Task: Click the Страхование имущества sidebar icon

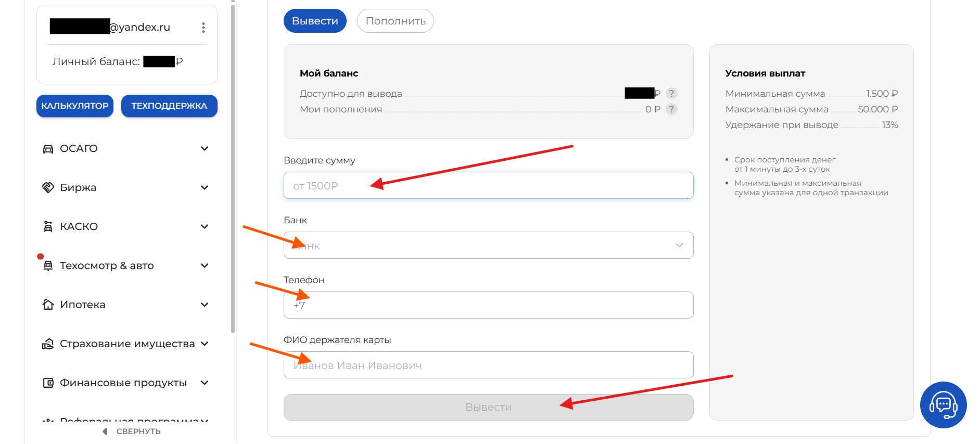Action: click(x=48, y=344)
